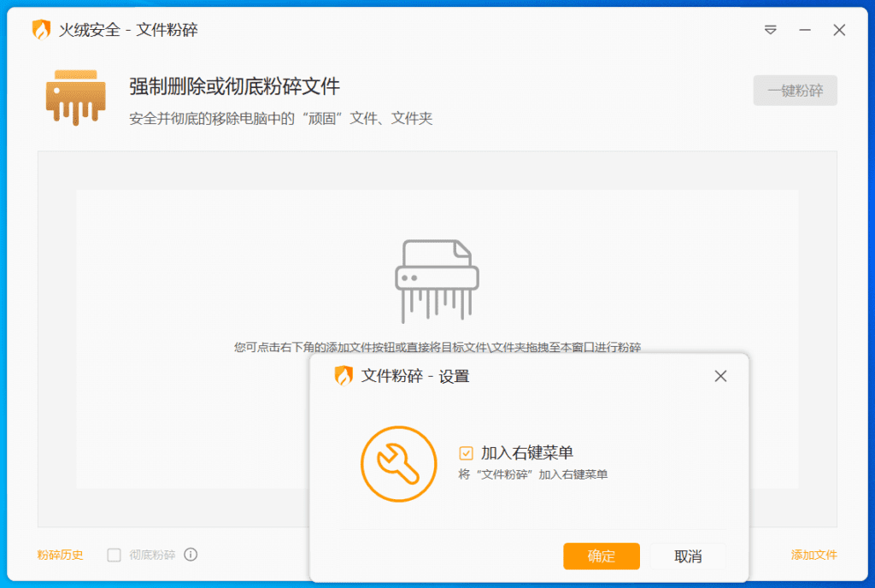The width and height of the screenshot is (875, 588).
Task: Uncheck the 加入右键菜单 checkbox
Action: [466, 453]
